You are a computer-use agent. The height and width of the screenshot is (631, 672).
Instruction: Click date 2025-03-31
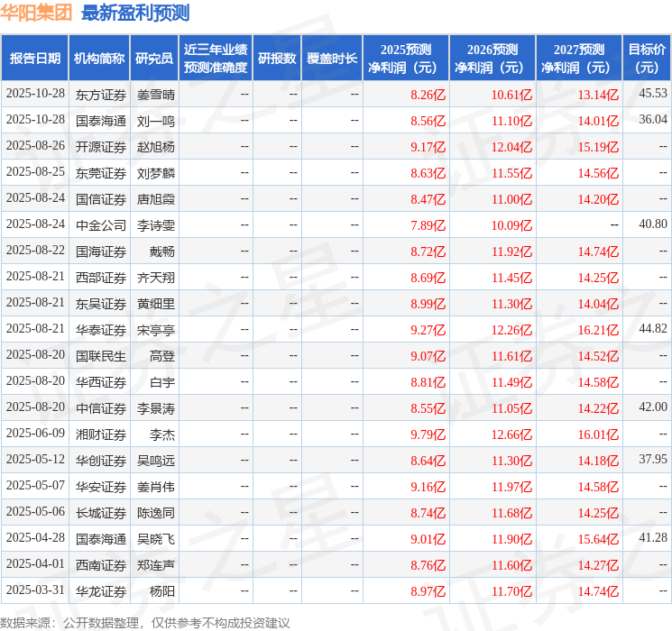point(35,590)
